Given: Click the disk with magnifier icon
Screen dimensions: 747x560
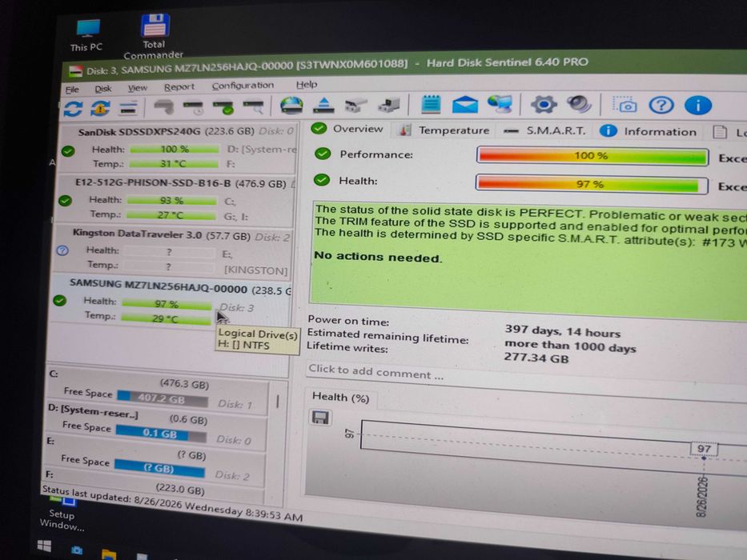Looking at the screenshot, I should pyautogui.click(x=254, y=106).
